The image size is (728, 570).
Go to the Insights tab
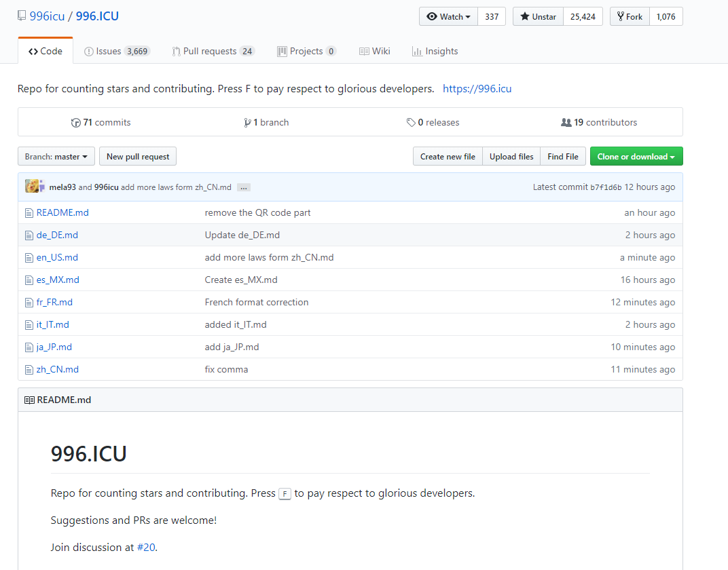click(x=435, y=52)
